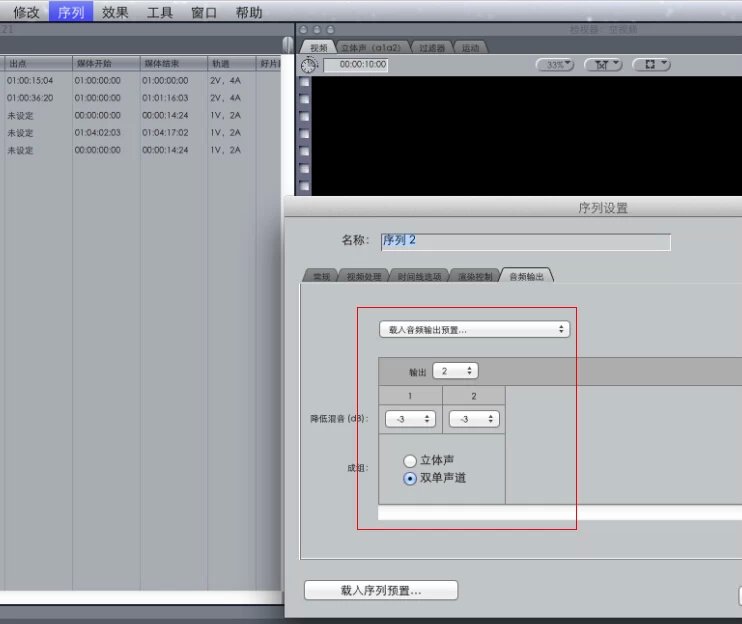Select the 音频输出 settings tab

coord(526,276)
